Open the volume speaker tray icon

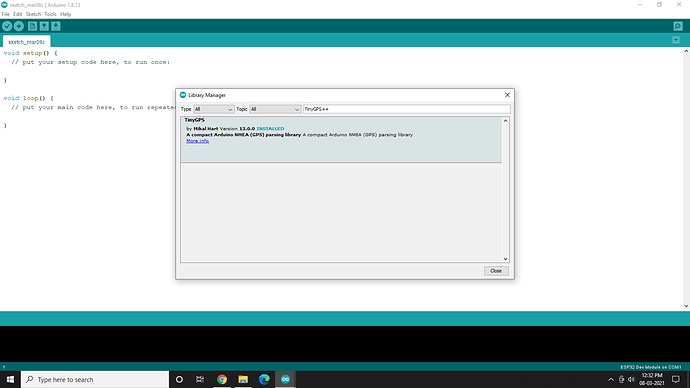[631, 379]
